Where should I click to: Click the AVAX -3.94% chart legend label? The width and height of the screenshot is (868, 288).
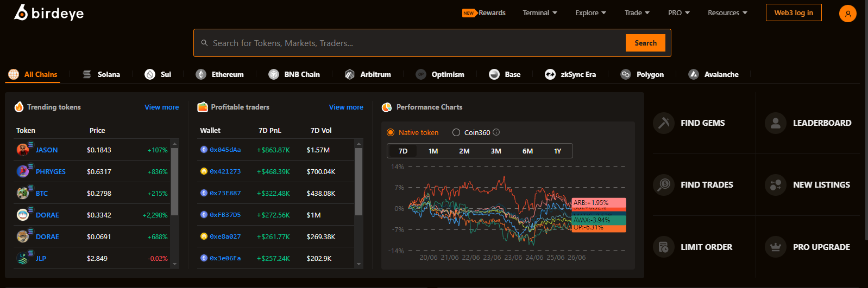click(599, 220)
